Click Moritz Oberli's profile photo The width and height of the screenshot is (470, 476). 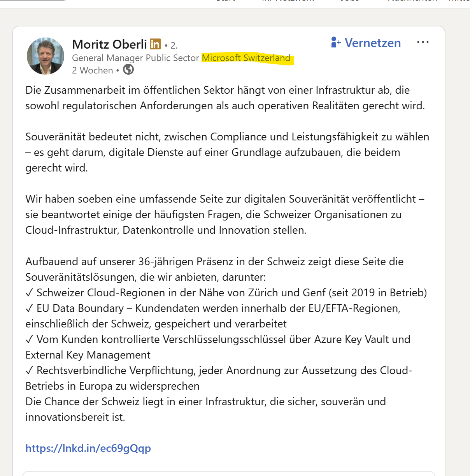pyautogui.click(x=45, y=56)
